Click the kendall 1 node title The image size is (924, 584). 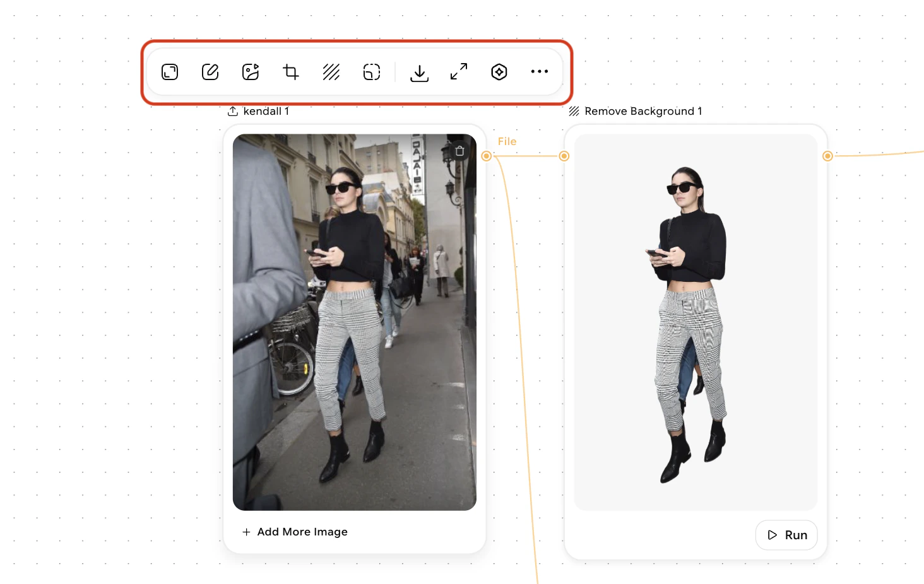coord(266,111)
